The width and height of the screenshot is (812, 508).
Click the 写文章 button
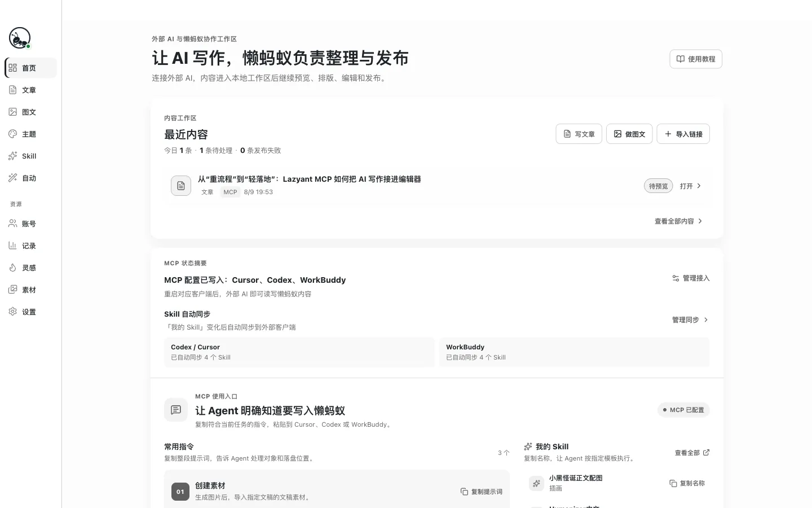579,134
